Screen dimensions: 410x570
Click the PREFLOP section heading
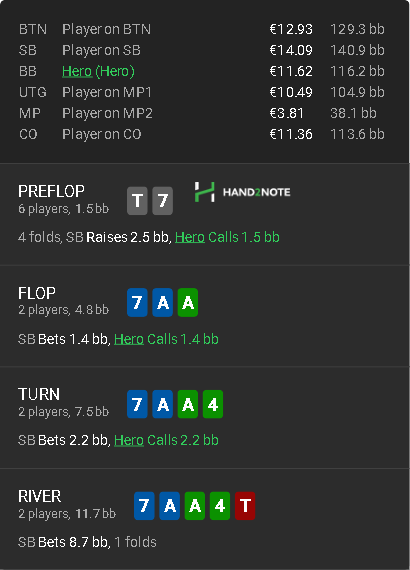[x=51, y=191]
